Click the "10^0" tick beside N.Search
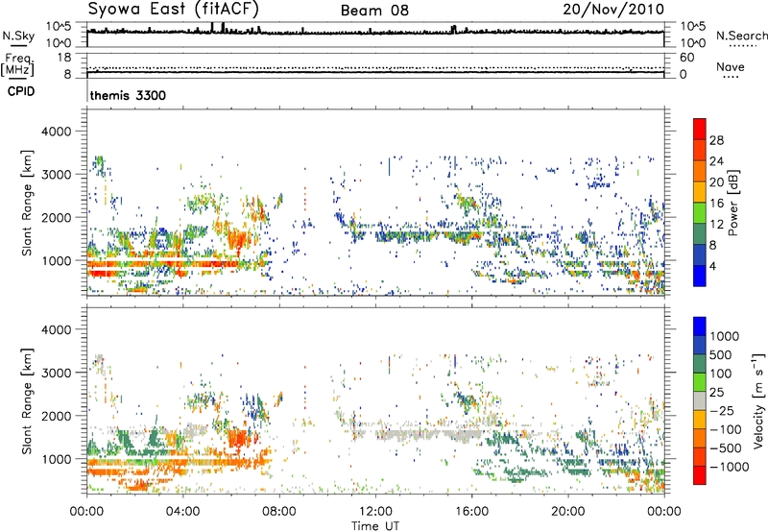 (x=692, y=43)
